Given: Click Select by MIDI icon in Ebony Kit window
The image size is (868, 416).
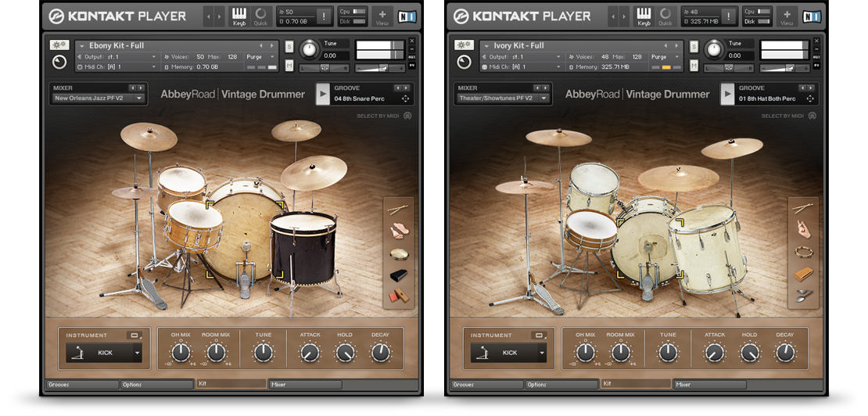Looking at the screenshot, I should tap(408, 116).
